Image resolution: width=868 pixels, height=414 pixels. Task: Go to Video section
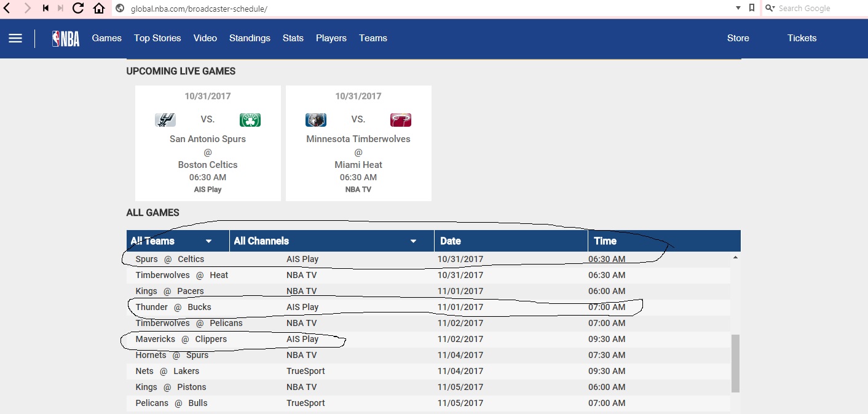205,38
